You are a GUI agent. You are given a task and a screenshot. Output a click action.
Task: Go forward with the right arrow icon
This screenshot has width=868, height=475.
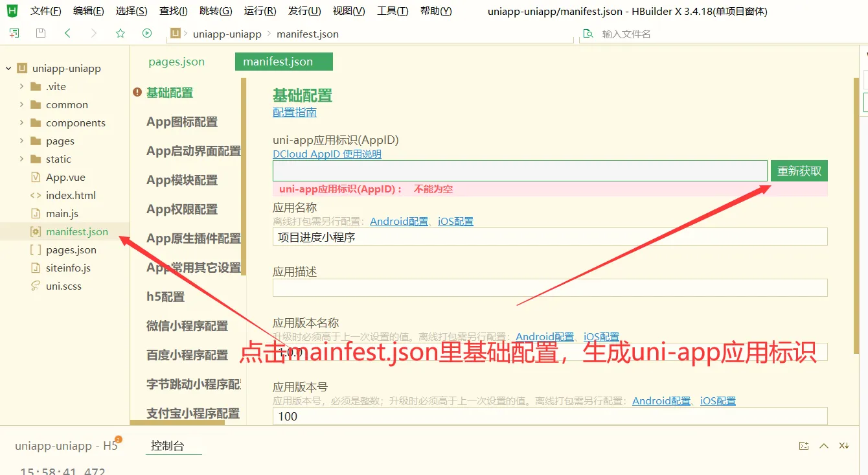(94, 33)
